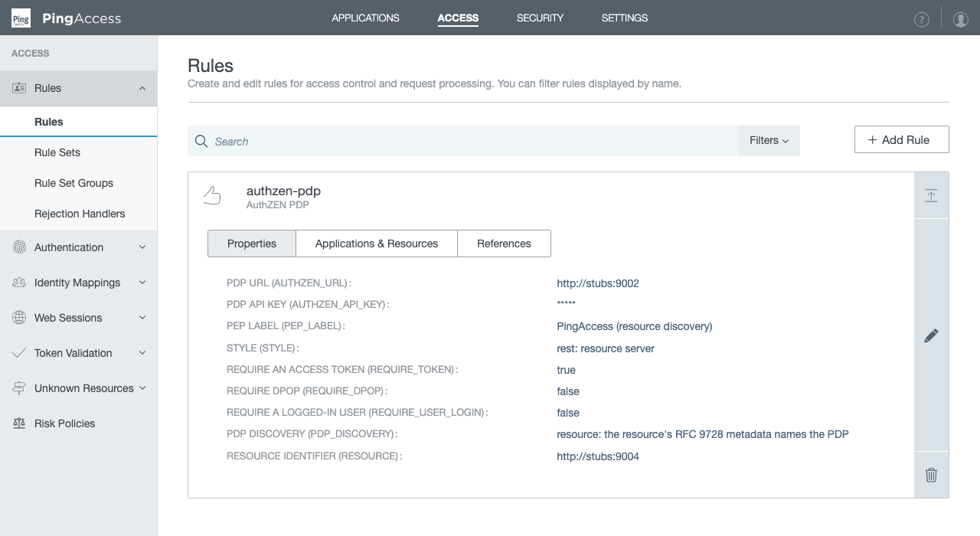Expand the Identity Mappings chevron
Image resolution: width=980 pixels, height=536 pixels.
tap(142, 283)
